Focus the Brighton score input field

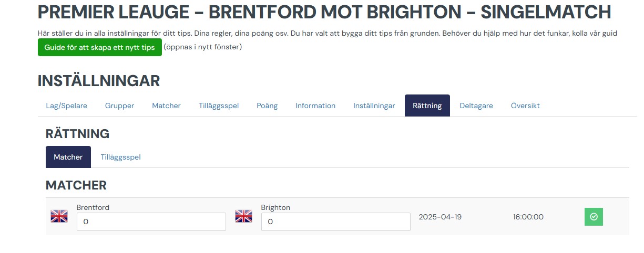tap(336, 222)
